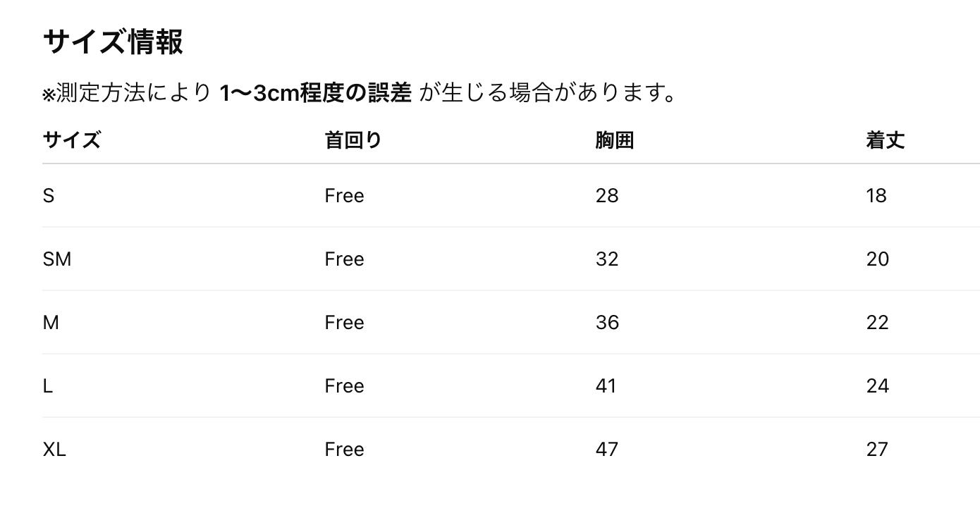This screenshot has width=980, height=506.
Task: Select chest value 47 in XL row
Action: tap(607, 450)
